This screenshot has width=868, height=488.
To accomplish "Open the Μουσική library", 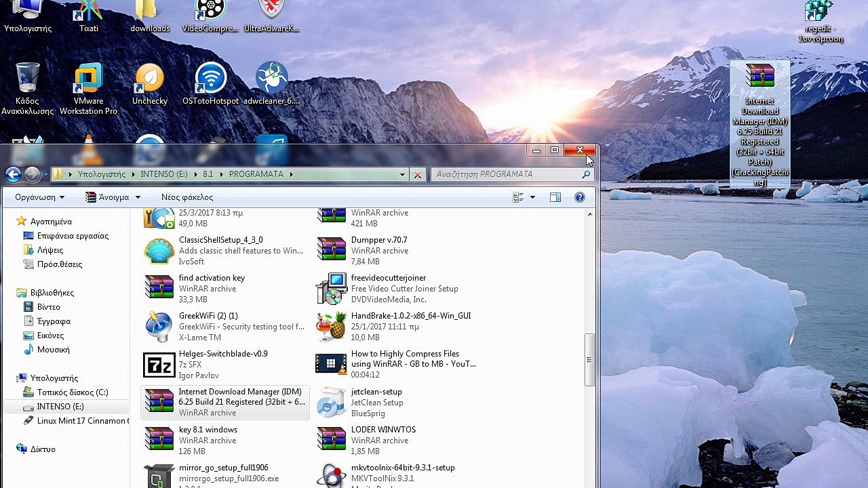I will click(53, 350).
